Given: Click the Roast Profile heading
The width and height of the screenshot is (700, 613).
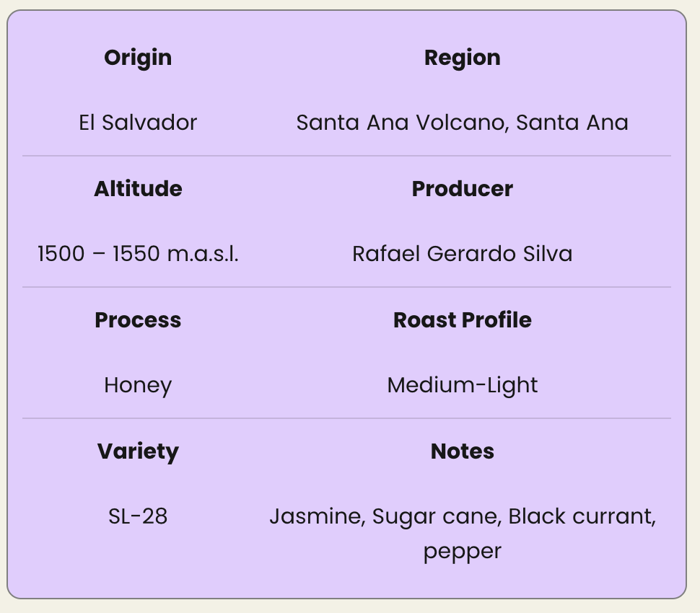Looking at the screenshot, I should [462, 320].
